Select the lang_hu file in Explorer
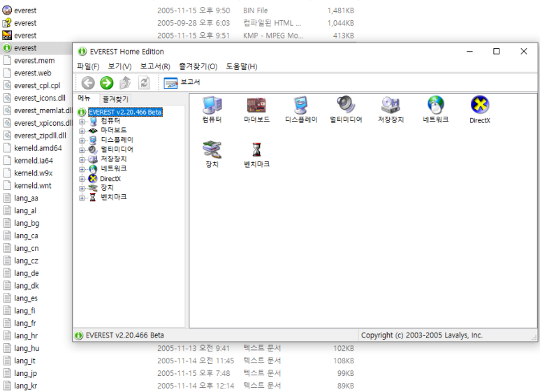Image resolution: width=540 pixels, height=392 pixels. click(x=27, y=348)
